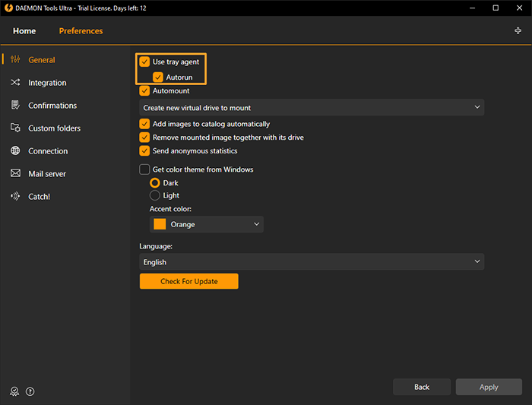Toggle the Autorun checkbox
This screenshot has width=532, height=405.
click(x=158, y=77)
